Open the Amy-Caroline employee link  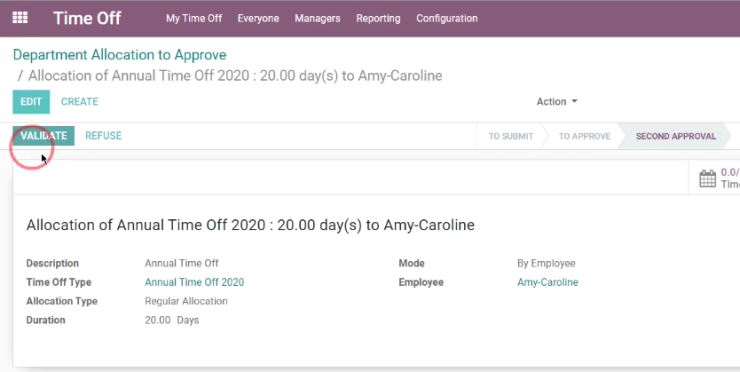click(x=547, y=282)
